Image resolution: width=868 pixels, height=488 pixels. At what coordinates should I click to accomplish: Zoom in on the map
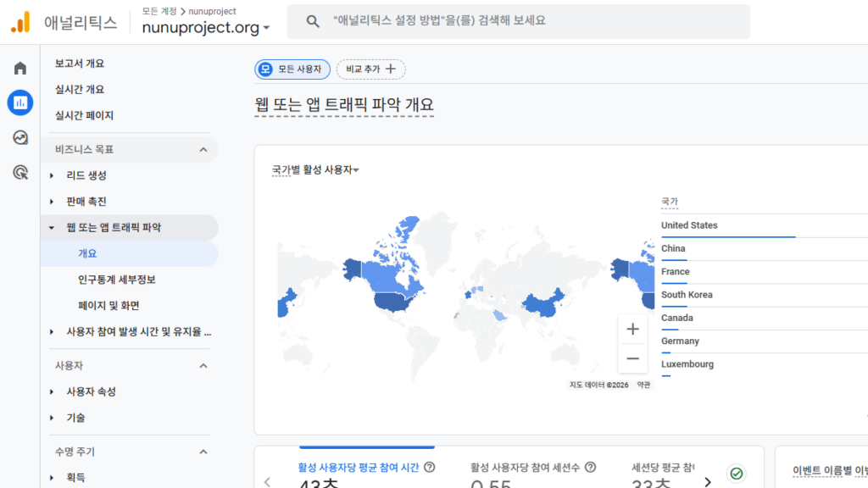[x=632, y=329]
